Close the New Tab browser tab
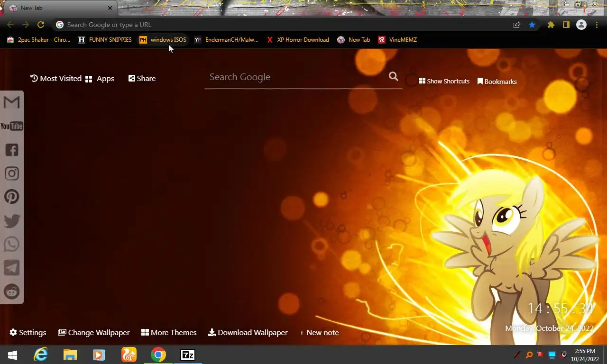Screen dimensions: 607x364 coord(110,8)
